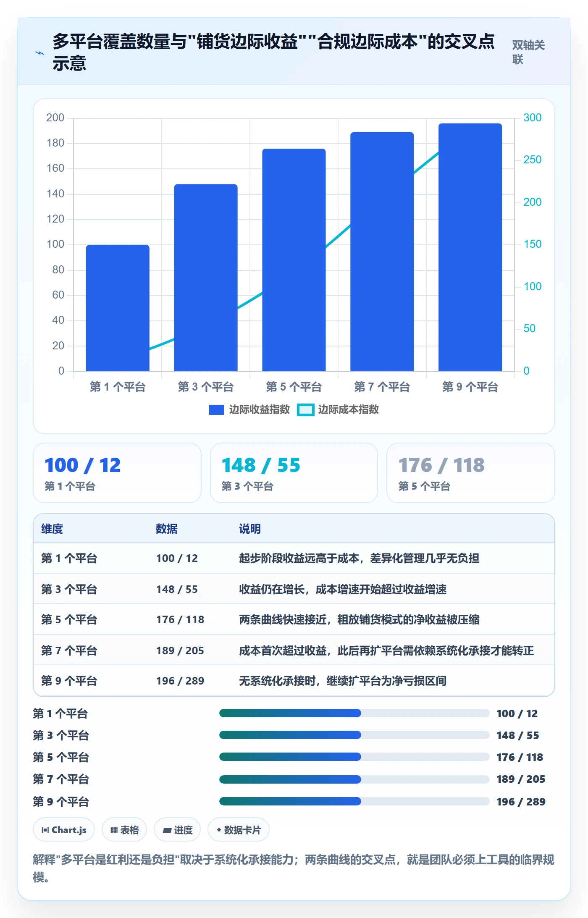Click the 数据 column header
This screenshot has width=588, height=918.
tap(167, 529)
